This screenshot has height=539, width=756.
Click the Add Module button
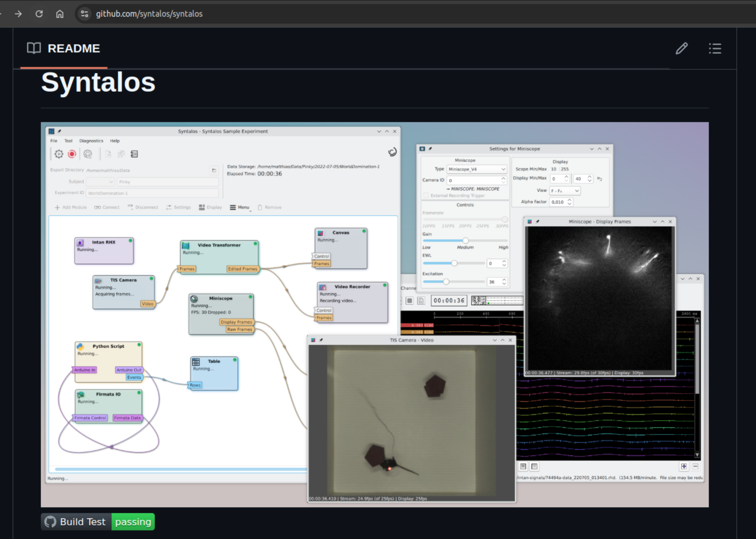(x=71, y=207)
